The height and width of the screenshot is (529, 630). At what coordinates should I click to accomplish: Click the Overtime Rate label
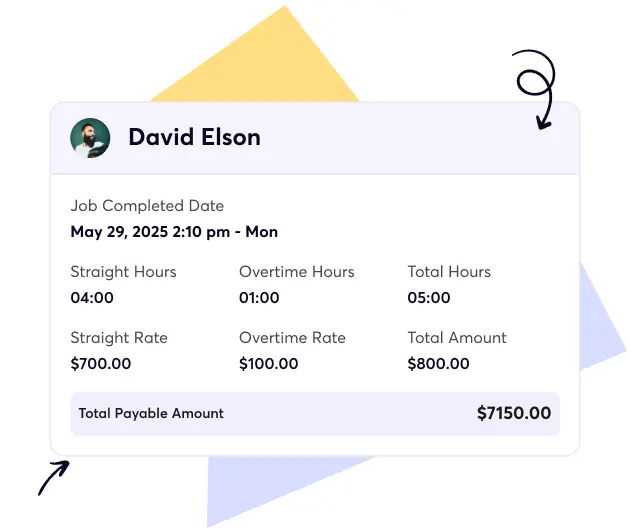[292, 338]
